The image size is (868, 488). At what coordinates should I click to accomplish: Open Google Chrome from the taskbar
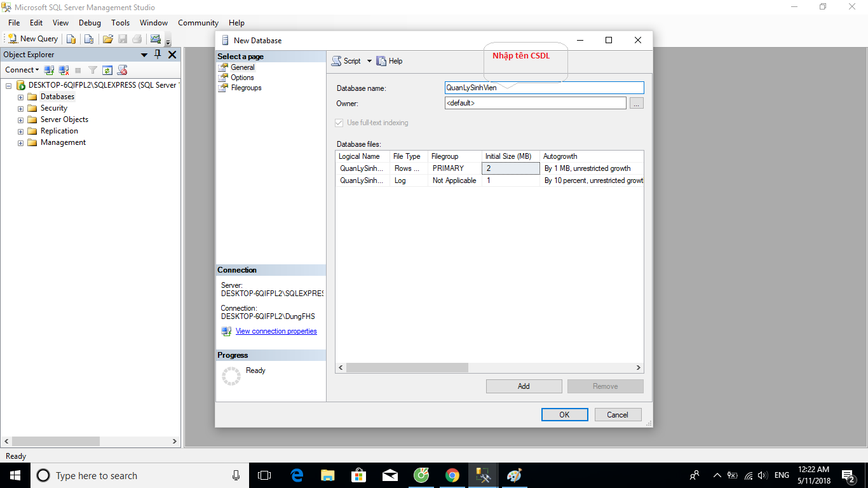[x=452, y=475]
